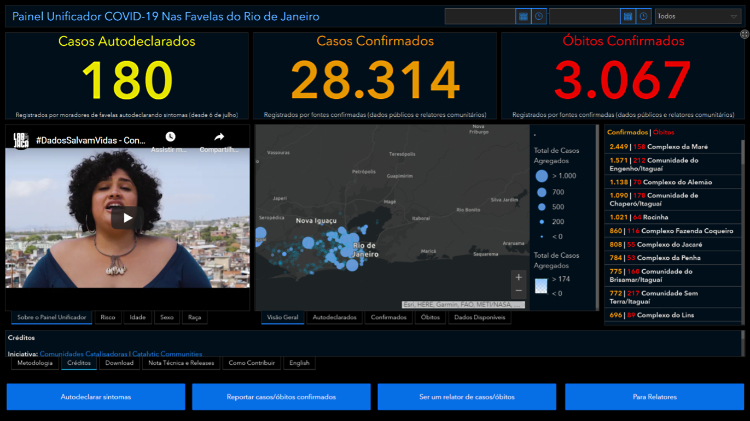Switch to the Risco tab
Screen dimensions: 750x421
[107, 317]
